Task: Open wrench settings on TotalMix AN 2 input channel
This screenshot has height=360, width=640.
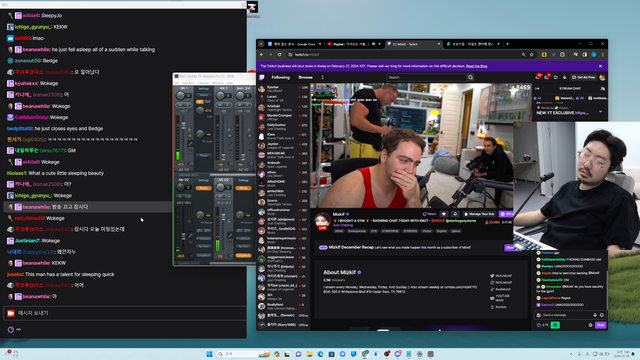Action: (x=230, y=144)
